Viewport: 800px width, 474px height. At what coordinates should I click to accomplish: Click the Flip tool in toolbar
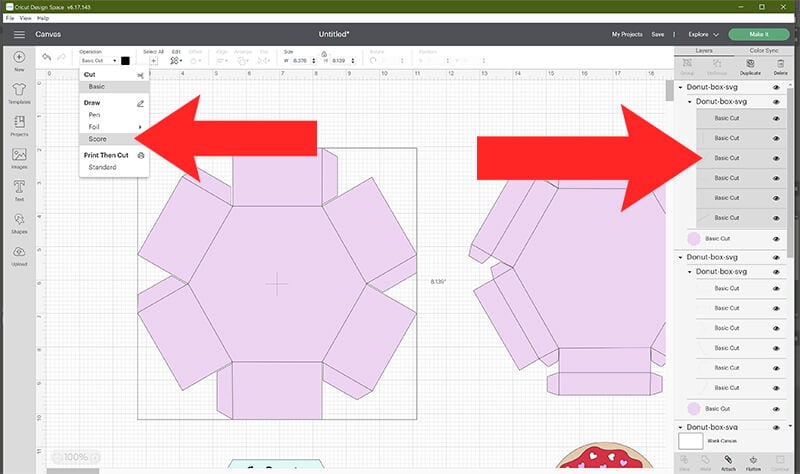pos(264,60)
